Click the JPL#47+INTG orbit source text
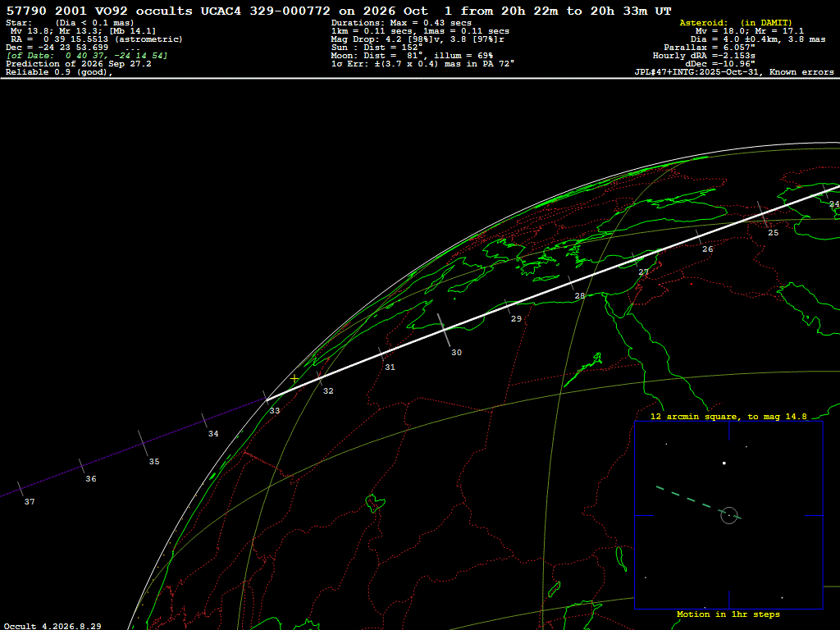 click(x=734, y=72)
